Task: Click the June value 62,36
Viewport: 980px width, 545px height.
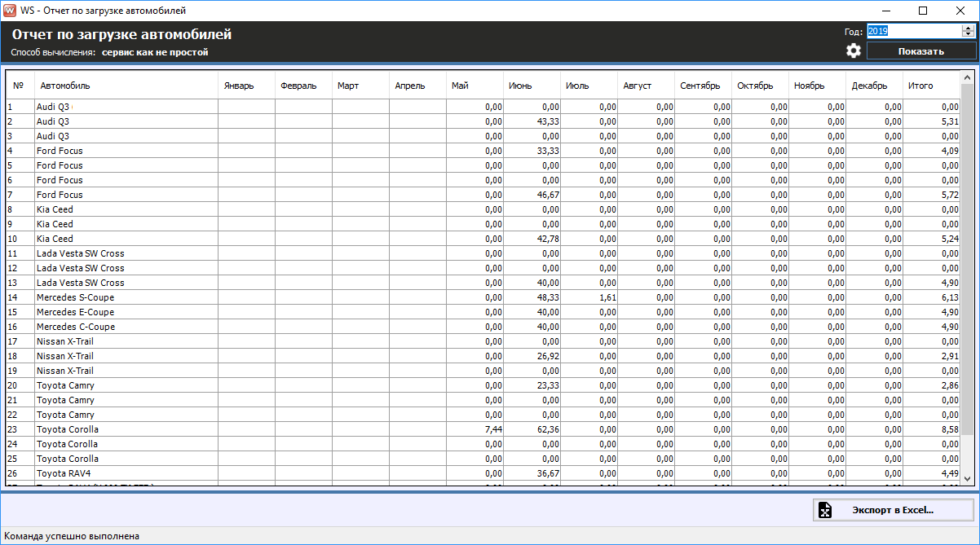Action: [x=548, y=429]
